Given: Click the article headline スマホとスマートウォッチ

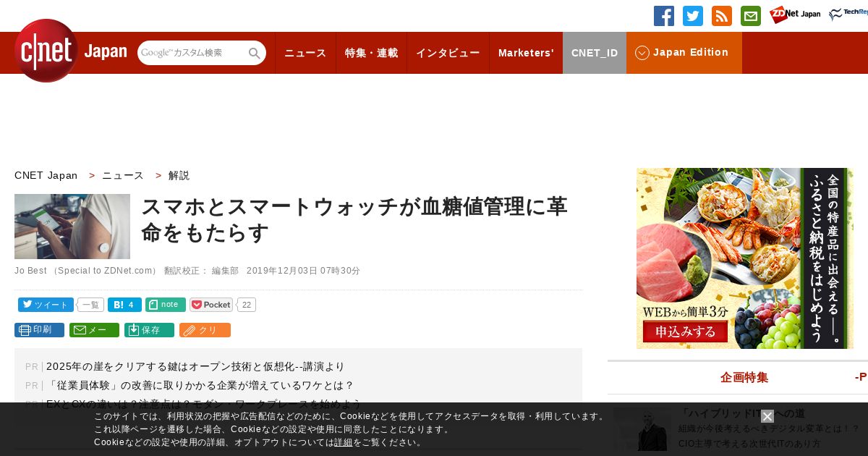Looking at the screenshot, I should (354, 219).
